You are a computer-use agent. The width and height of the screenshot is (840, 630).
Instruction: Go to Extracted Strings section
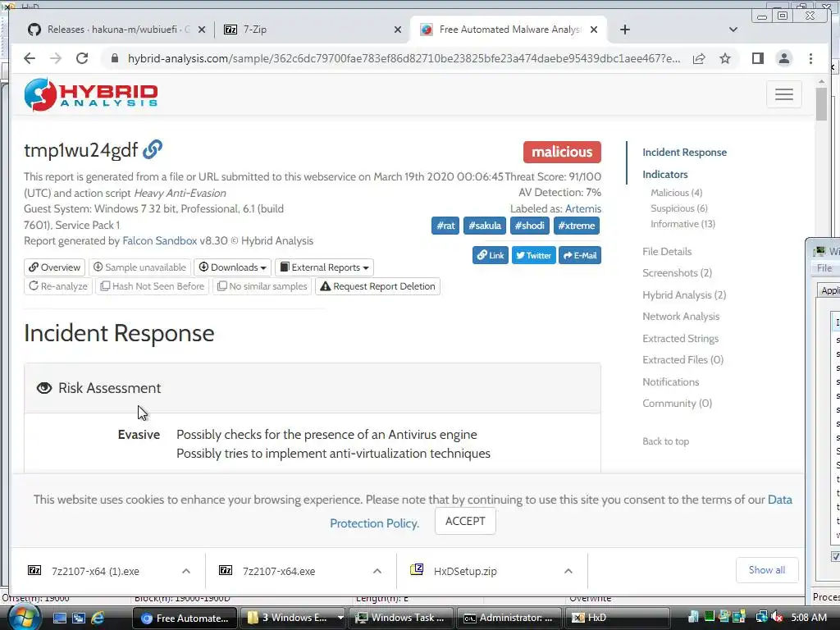[680, 339]
